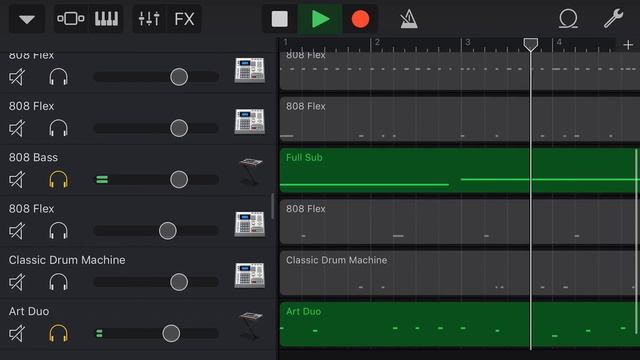This screenshot has height=360, width=640.
Task: Click volume knob of topmost 808 Flex track
Action: (179, 77)
